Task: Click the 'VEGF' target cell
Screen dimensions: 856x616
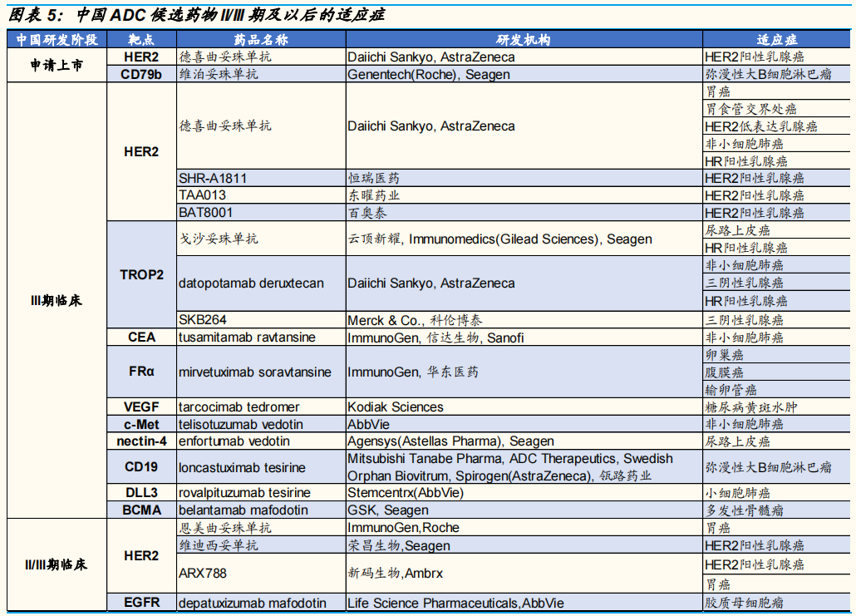Action: pos(141,407)
